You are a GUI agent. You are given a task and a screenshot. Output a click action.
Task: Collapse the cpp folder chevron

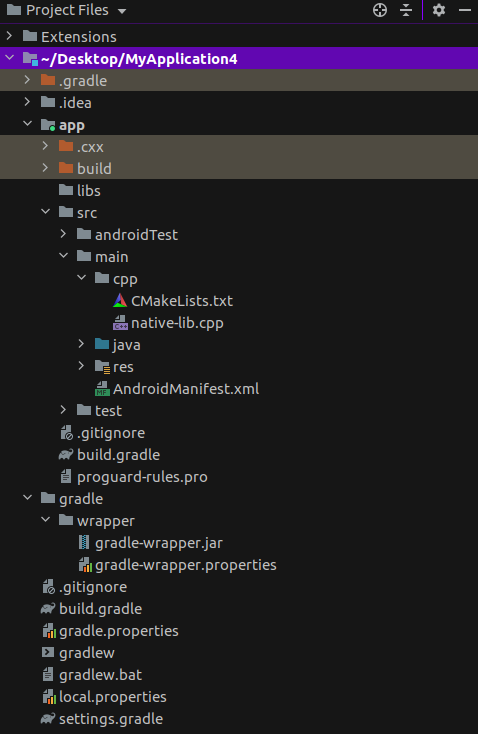pos(81,278)
